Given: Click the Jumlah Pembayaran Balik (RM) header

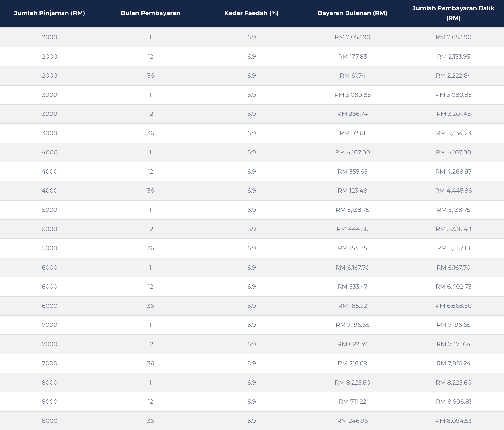Looking at the screenshot, I should coord(453,13).
